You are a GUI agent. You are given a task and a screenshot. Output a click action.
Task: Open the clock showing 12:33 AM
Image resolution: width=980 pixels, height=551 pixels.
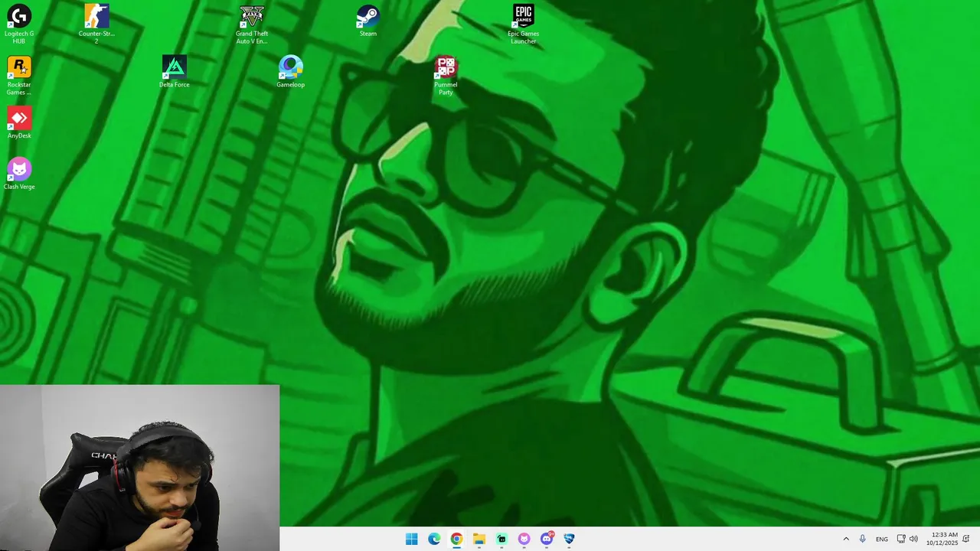942,539
